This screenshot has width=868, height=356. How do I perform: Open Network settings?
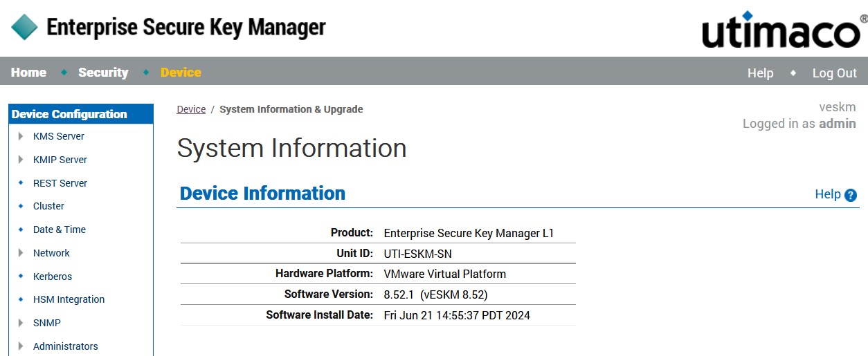click(51, 253)
